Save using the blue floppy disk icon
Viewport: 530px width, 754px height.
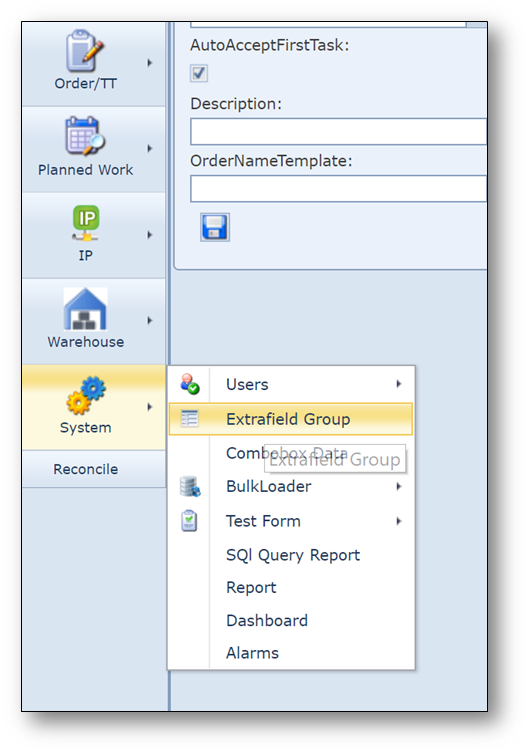[x=215, y=227]
